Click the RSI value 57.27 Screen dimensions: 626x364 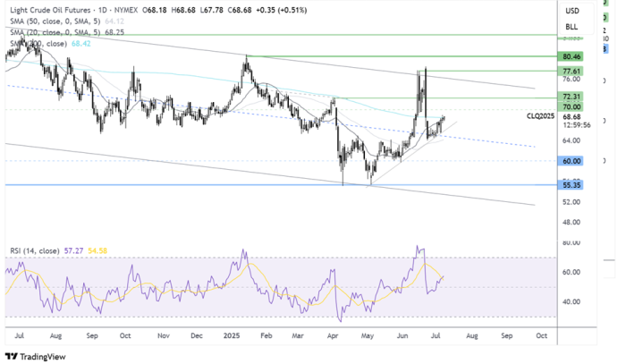(x=73, y=250)
